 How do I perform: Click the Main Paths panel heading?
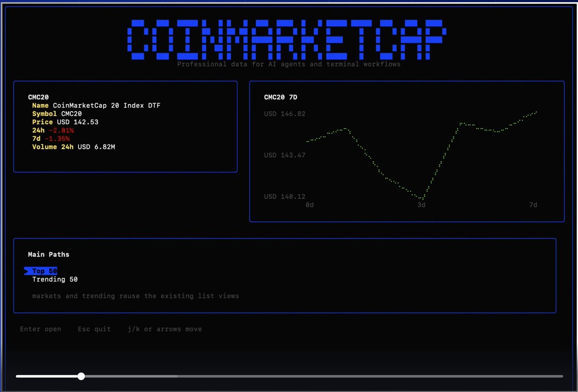(x=49, y=255)
